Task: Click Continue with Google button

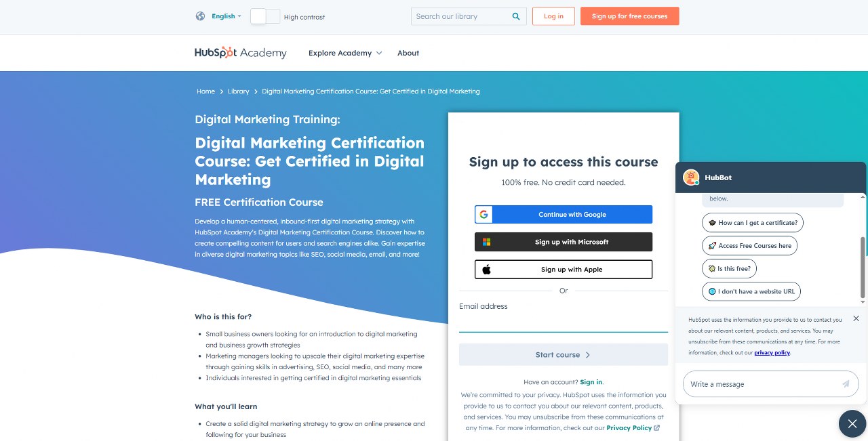Action: click(564, 215)
